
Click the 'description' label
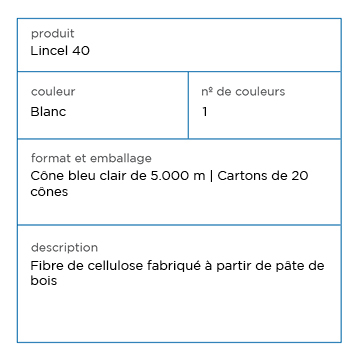point(64,248)
